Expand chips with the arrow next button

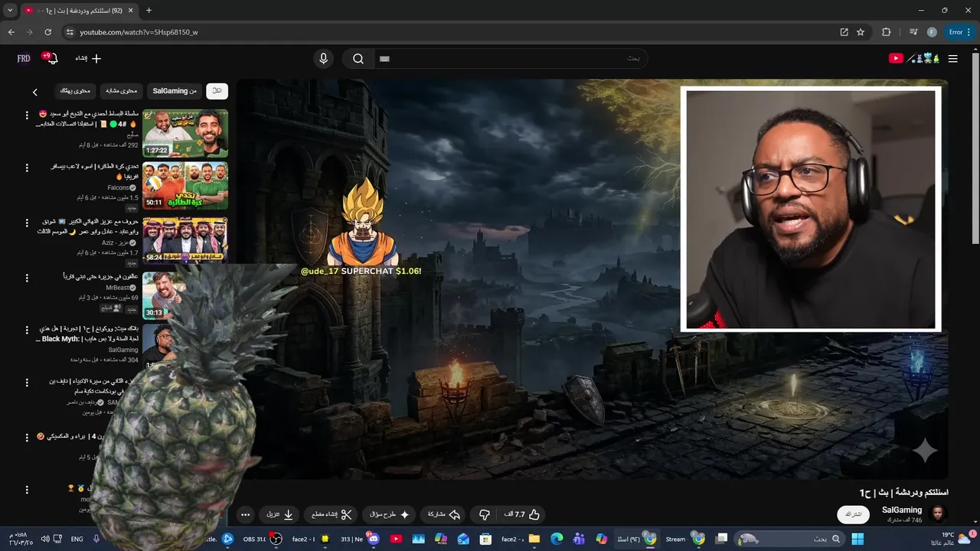coord(34,92)
